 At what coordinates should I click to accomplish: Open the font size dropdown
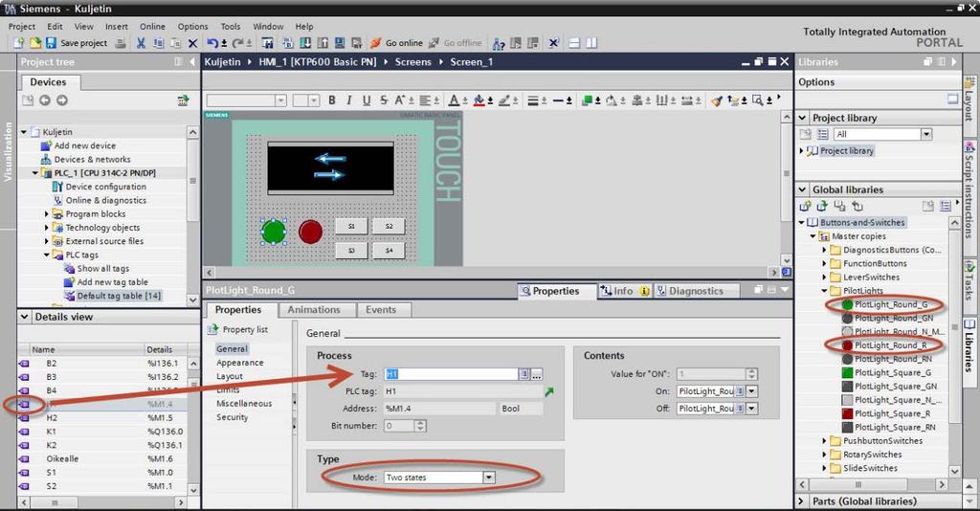tap(314, 100)
